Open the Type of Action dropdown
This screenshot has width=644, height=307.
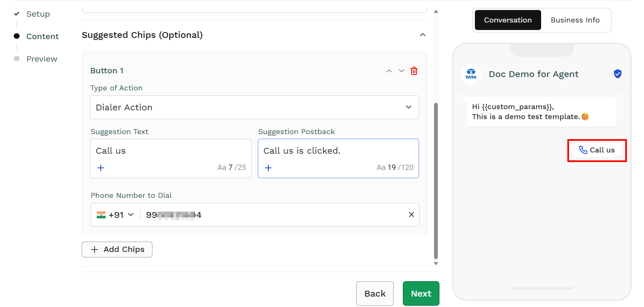pos(255,107)
